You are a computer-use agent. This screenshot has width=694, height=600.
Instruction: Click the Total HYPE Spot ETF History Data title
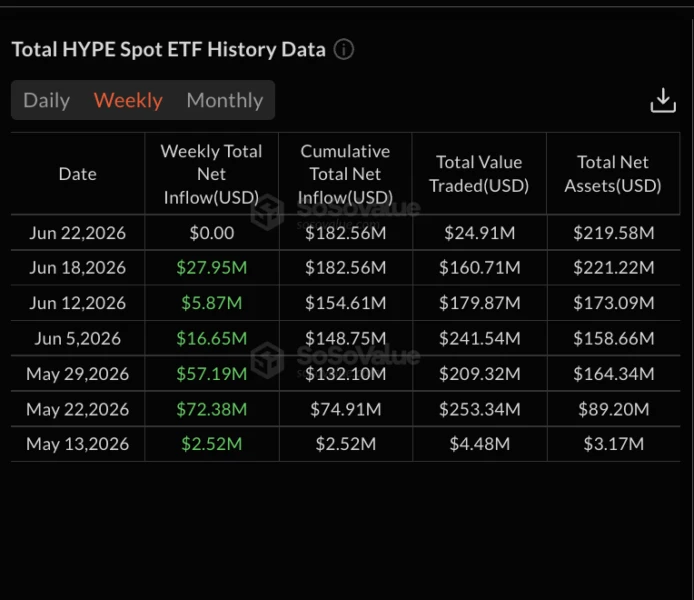coord(169,50)
